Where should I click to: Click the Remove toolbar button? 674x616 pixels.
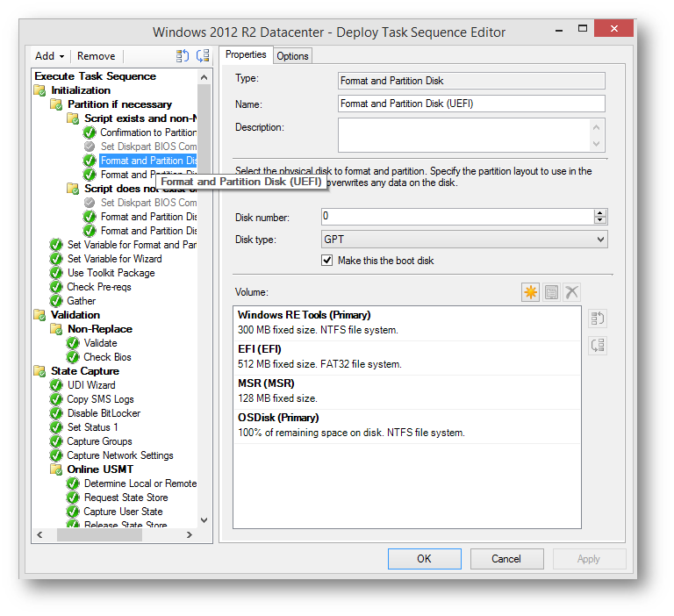pyautogui.click(x=97, y=56)
